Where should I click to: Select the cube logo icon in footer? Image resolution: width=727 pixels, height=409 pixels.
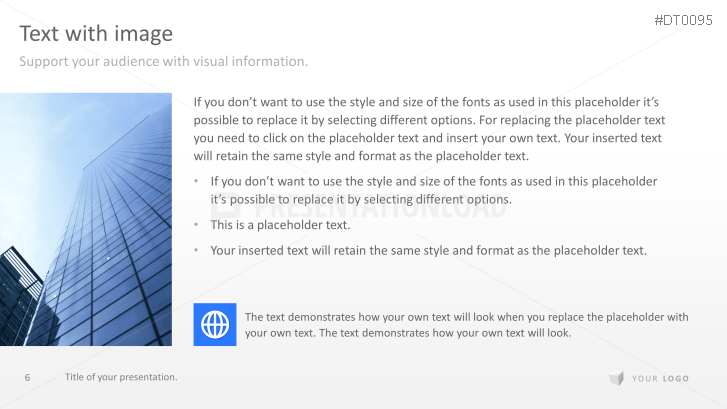pyautogui.click(x=616, y=378)
